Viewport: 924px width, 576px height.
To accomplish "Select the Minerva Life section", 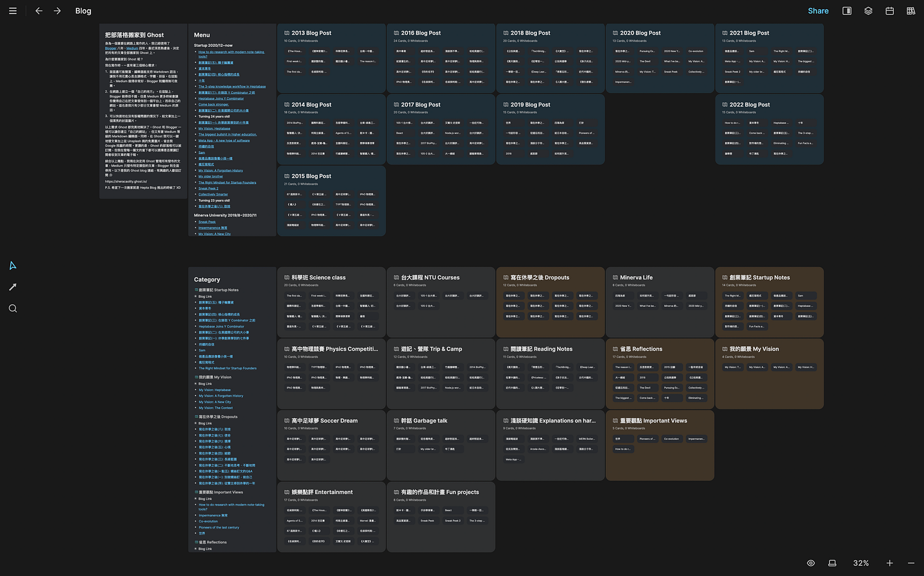I will [636, 277].
